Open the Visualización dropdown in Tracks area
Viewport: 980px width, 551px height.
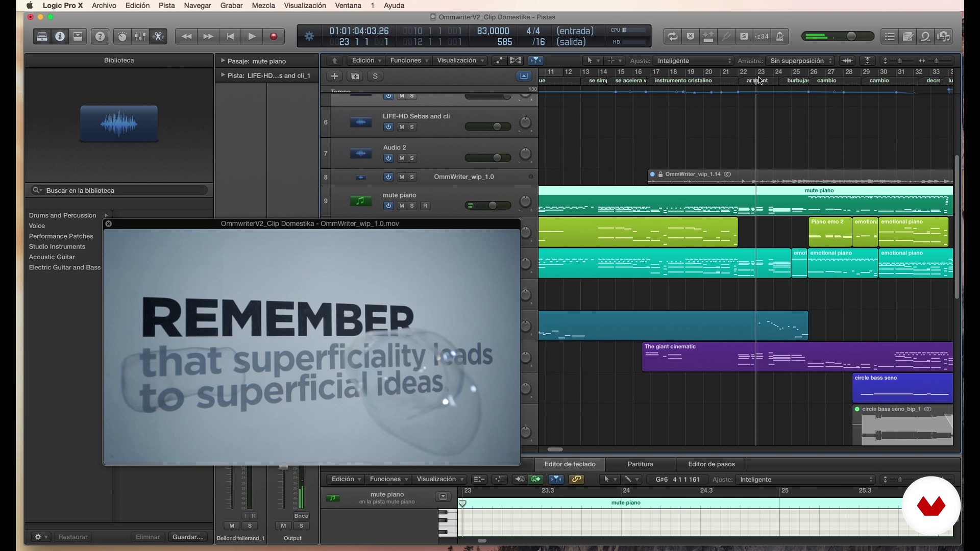(460, 61)
